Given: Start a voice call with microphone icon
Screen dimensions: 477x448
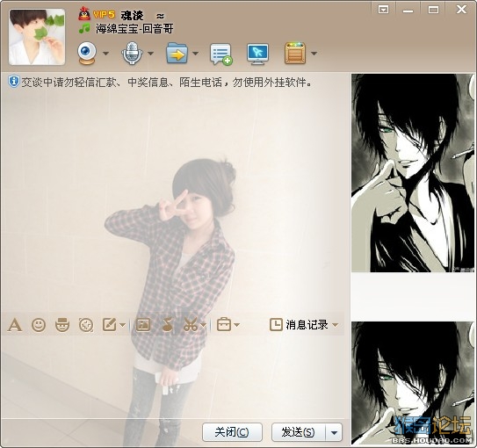Looking at the screenshot, I should click(132, 54).
